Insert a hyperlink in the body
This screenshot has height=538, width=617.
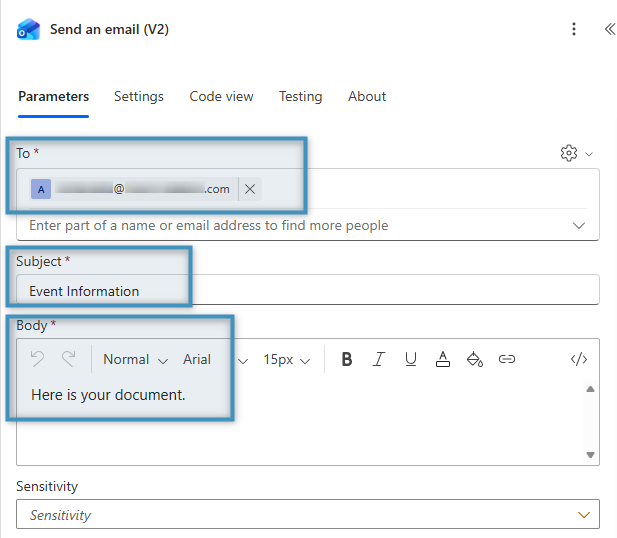[507, 359]
